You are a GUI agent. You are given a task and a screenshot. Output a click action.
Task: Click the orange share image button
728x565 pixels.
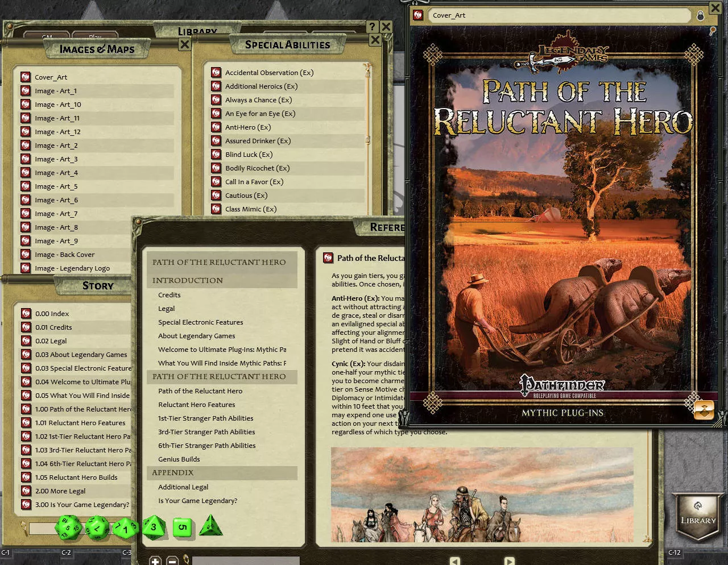[704, 410]
